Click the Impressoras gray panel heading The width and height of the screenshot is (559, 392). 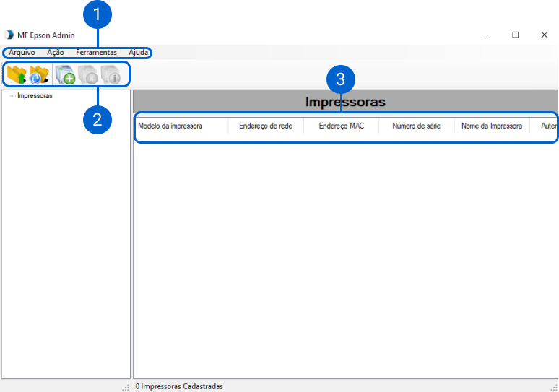point(345,102)
